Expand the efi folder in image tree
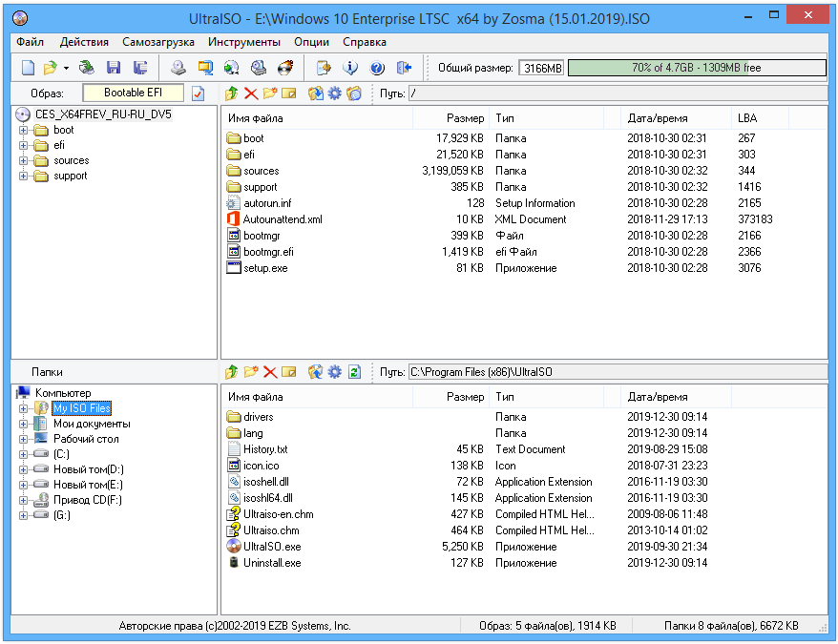 [23, 145]
